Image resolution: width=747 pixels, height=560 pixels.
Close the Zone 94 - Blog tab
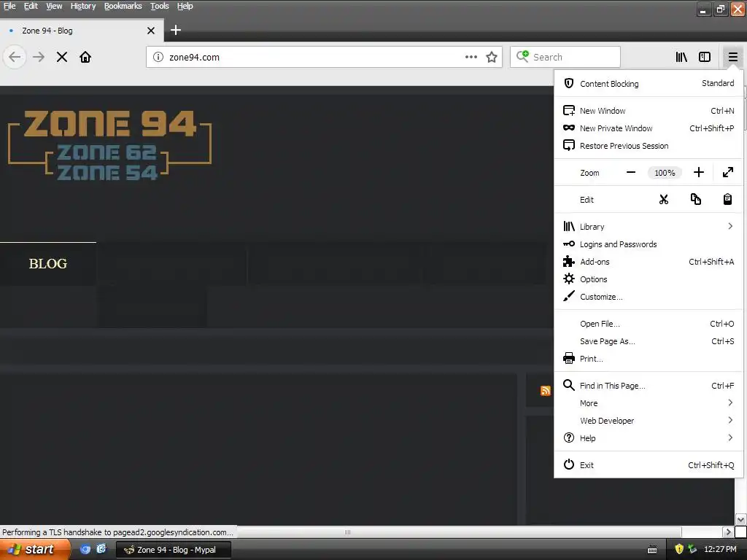point(151,31)
